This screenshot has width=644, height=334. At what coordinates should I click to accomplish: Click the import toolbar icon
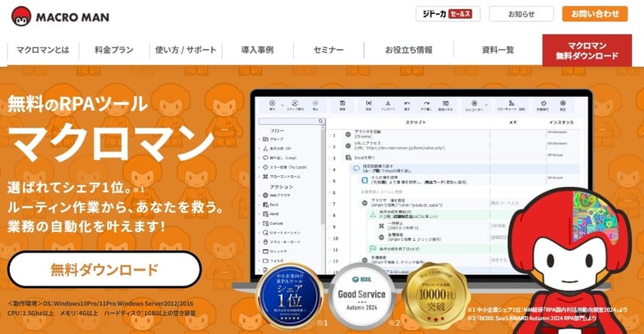click(388, 104)
